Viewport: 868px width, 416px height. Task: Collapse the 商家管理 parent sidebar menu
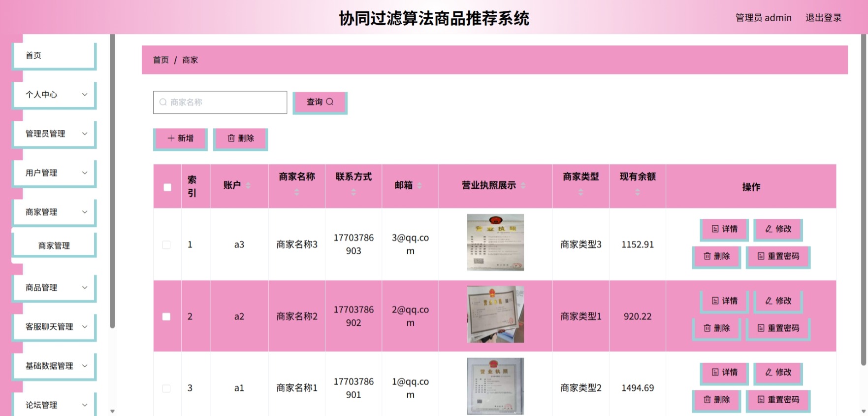54,212
